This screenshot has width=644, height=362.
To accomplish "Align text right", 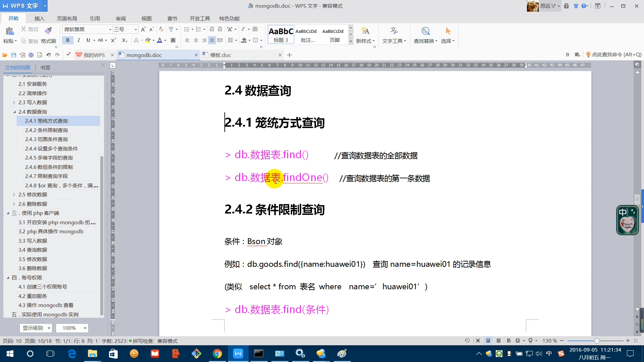I will [204, 40].
